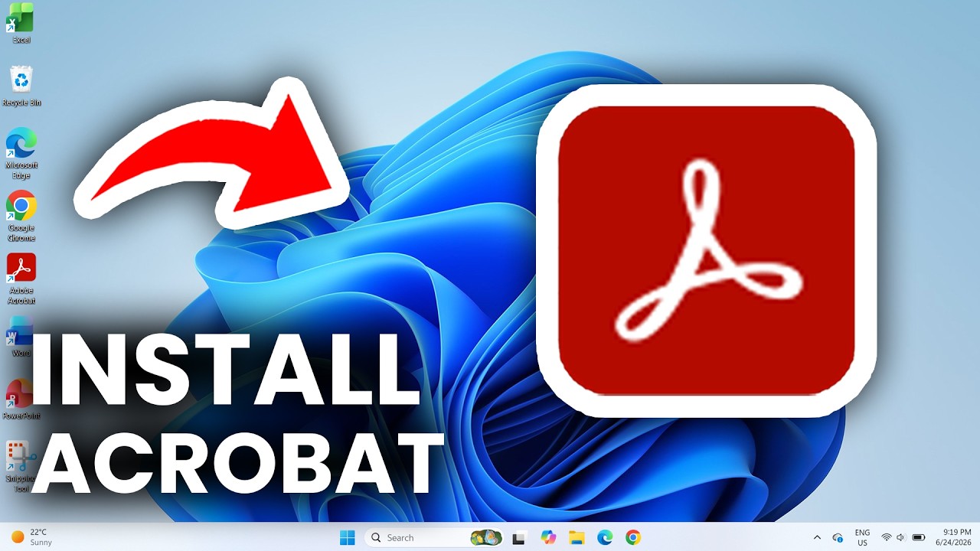Select the PowerPoint desktop shortcut
The image size is (980, 551).
(21, 399)
